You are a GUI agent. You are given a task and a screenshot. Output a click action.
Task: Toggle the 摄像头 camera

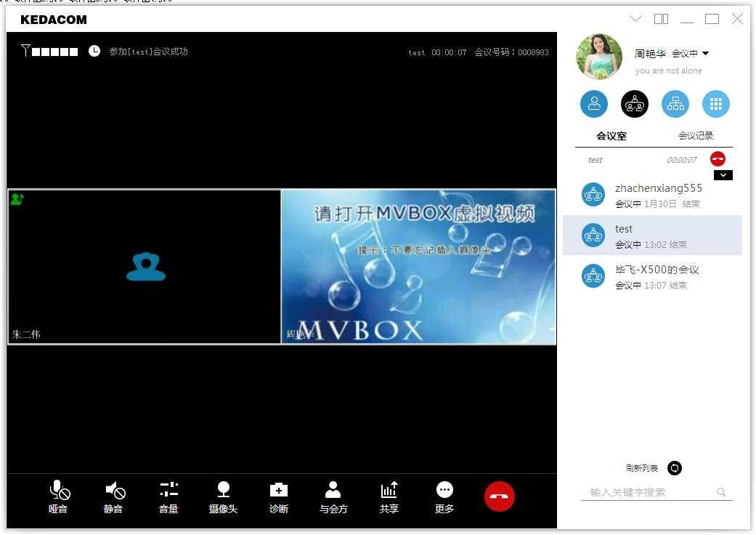pyautogui.click(x=223, y=497)
